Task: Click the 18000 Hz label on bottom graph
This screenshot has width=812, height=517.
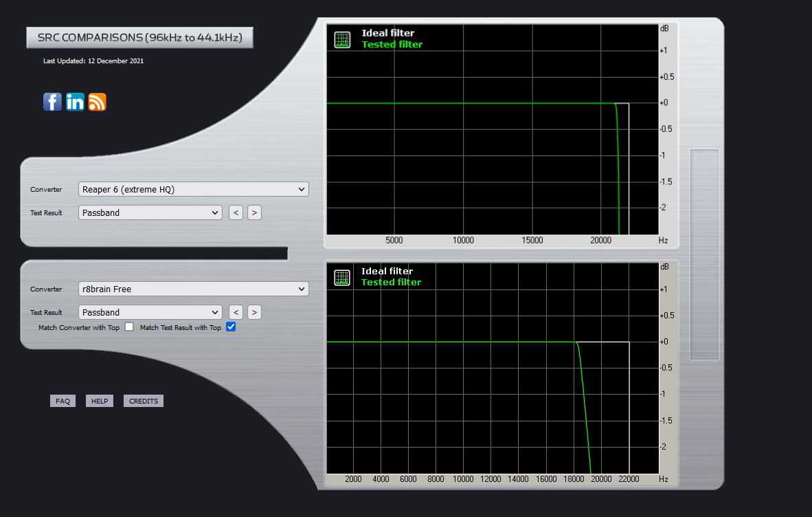Action: tap(574, 479)
